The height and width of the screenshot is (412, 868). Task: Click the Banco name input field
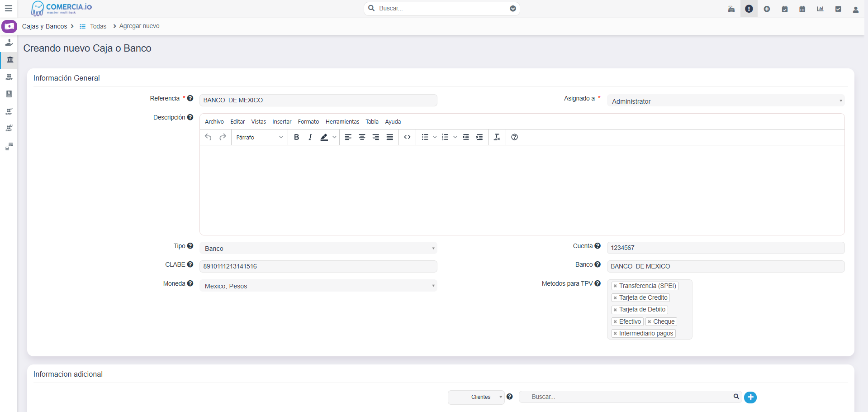726,266
